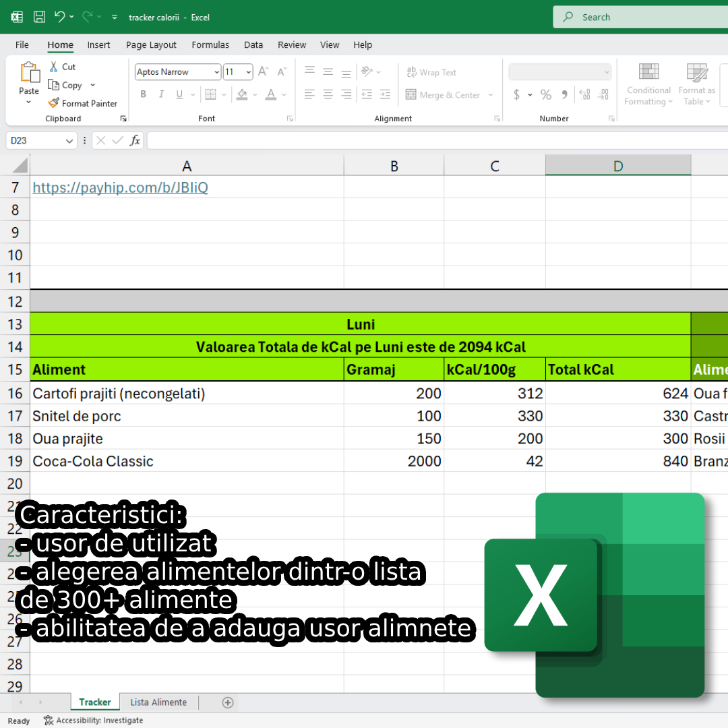Click Align Left icon
Image resolution: width=728 pixels, height=728 pixels.
309,94
